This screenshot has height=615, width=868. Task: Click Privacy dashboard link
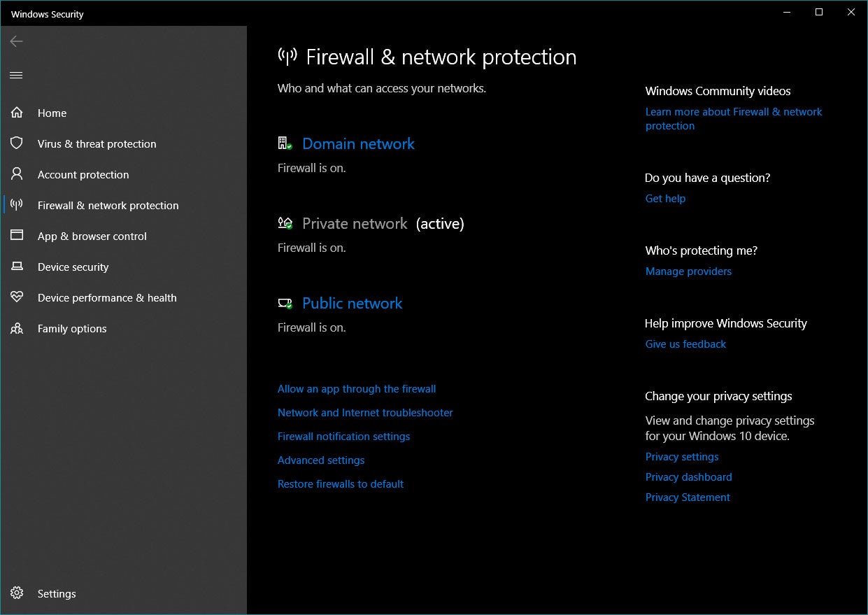coord(689,477)
